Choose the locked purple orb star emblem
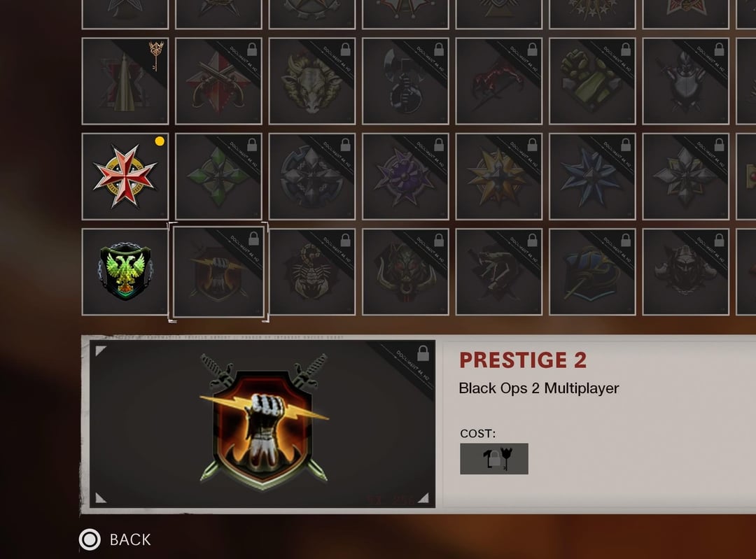The image size is (756, 559). [x=405, y=176]
